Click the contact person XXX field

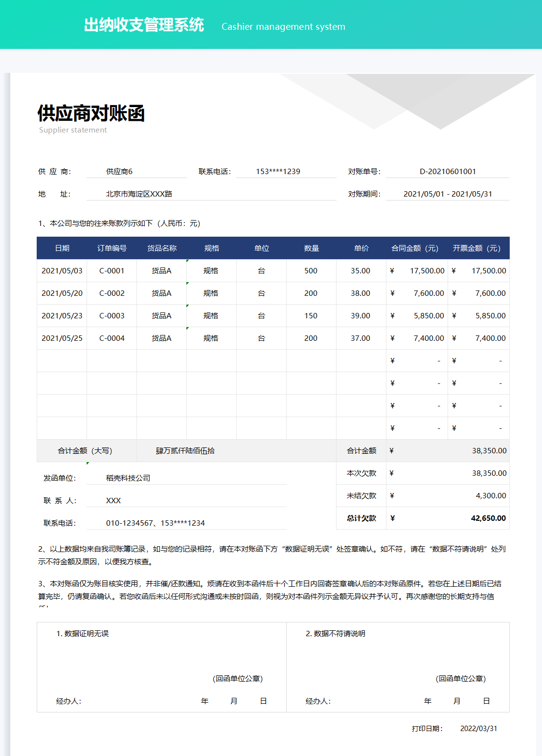point(112,500)
